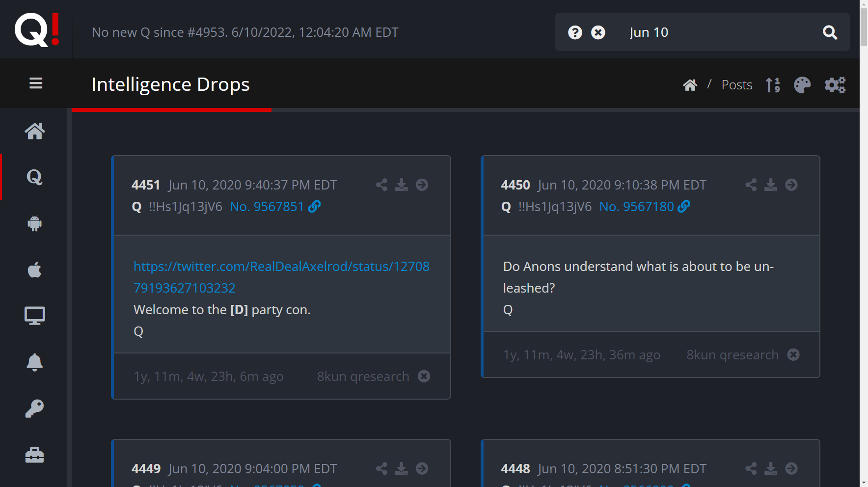The image size is (868, 487).
Task: Open the RealDealAxelrod twitter link
Action: tap(281, 277)
